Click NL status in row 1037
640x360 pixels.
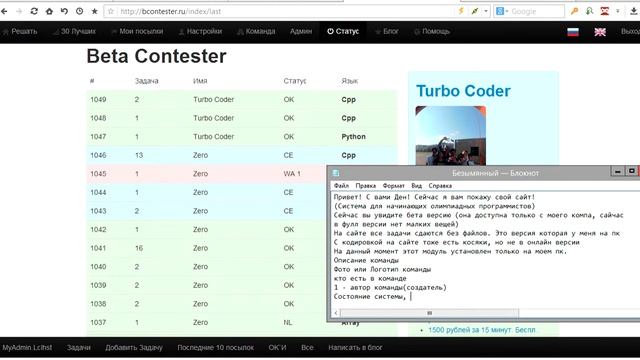point(288,322)
